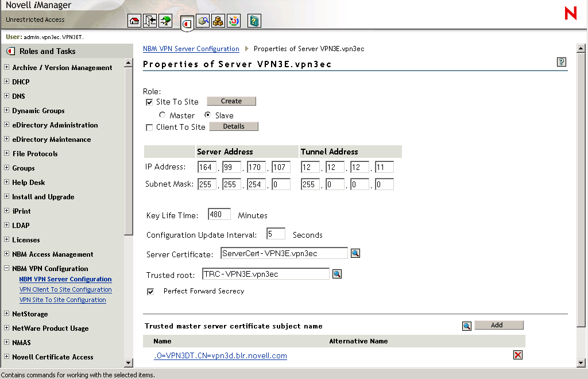Delete the VPN3DT trusted master entry
Screen dimensions: 588x379
pos(518,355)
